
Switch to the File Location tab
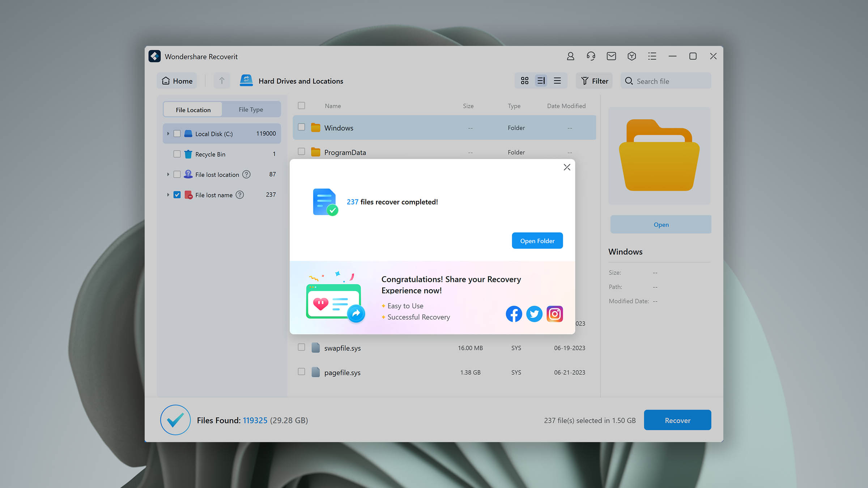193,110
